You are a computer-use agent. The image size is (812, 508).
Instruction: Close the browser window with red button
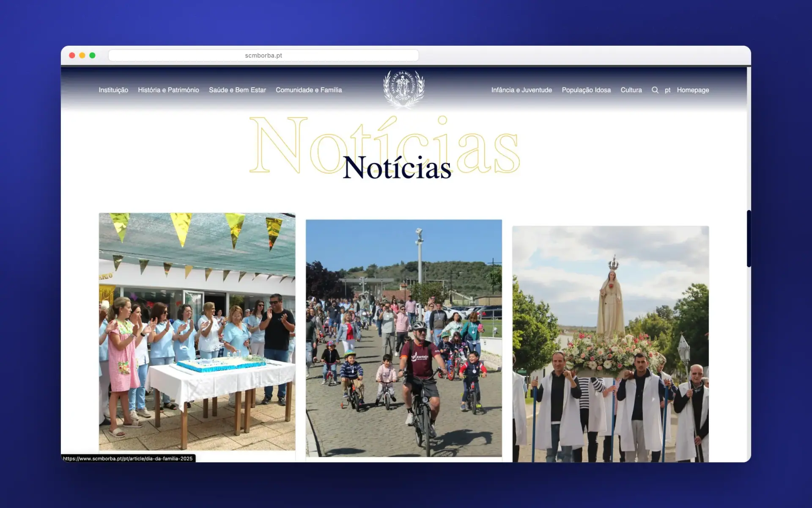pyautogui.click(x=72, y=55)
